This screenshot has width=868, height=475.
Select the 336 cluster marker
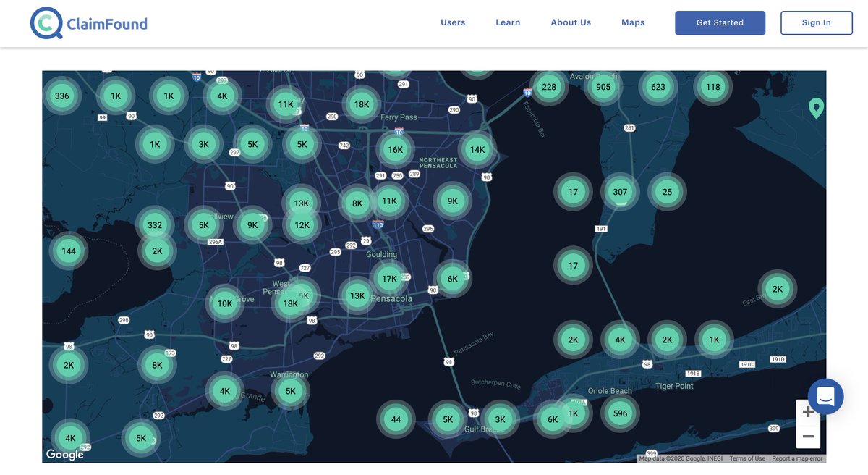click(x=62, y=96)
